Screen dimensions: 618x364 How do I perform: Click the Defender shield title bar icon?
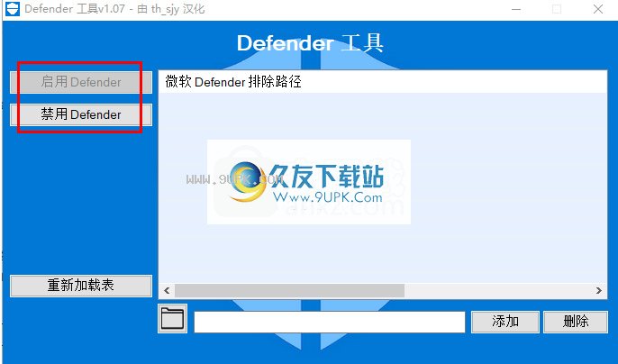tap(13, 9)
